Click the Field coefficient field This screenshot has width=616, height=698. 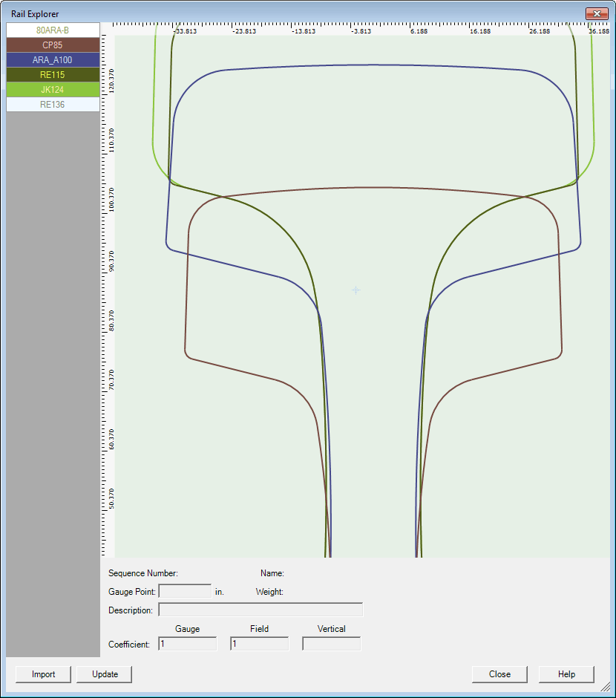(x=259, y=644)
